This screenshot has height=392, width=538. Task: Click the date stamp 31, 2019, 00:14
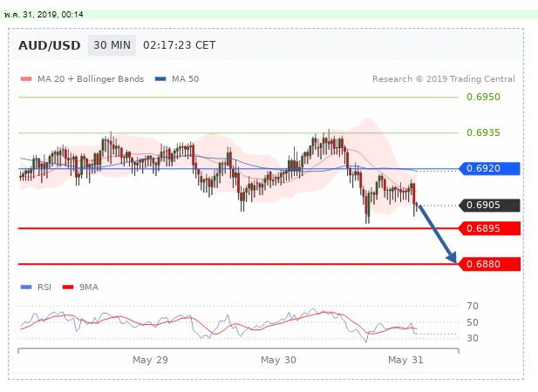point(53,15)
